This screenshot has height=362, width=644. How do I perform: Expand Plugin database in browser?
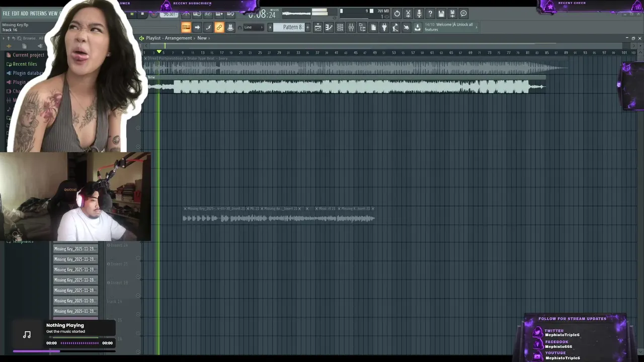[26, 73]
